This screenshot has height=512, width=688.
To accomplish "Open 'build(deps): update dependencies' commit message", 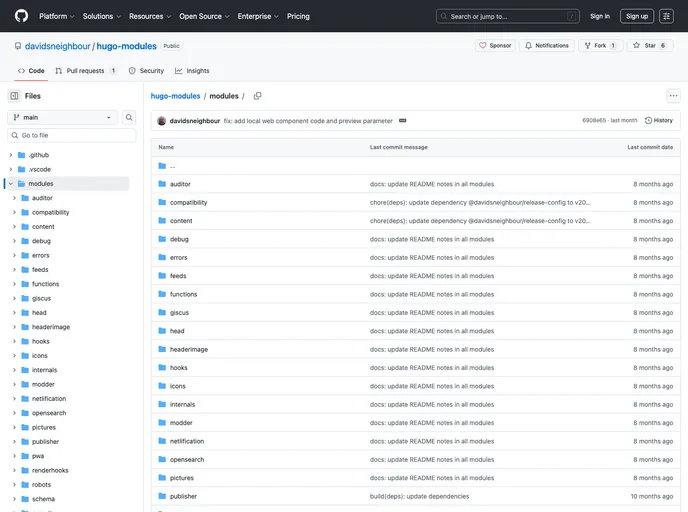I will click(x=419, y=496).
